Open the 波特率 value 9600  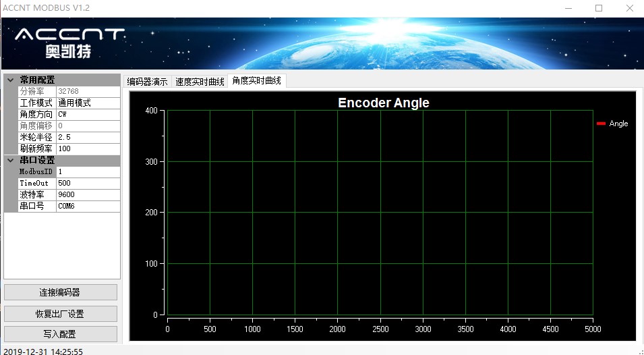tap(88, 195)
